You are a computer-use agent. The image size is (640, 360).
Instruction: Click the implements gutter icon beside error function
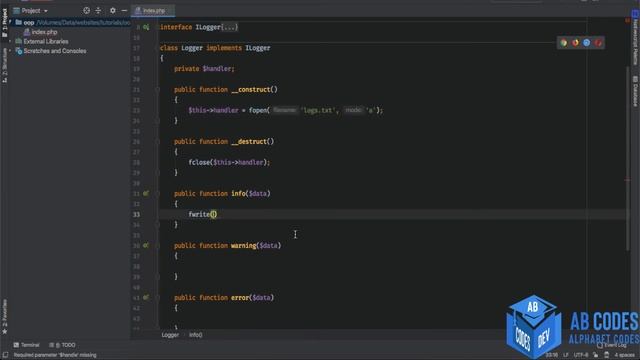coord(146,298)
